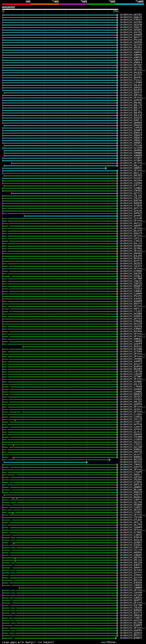Click the UniRef100_P32112 label
146x644 pixels.
(x=131, y=80)
